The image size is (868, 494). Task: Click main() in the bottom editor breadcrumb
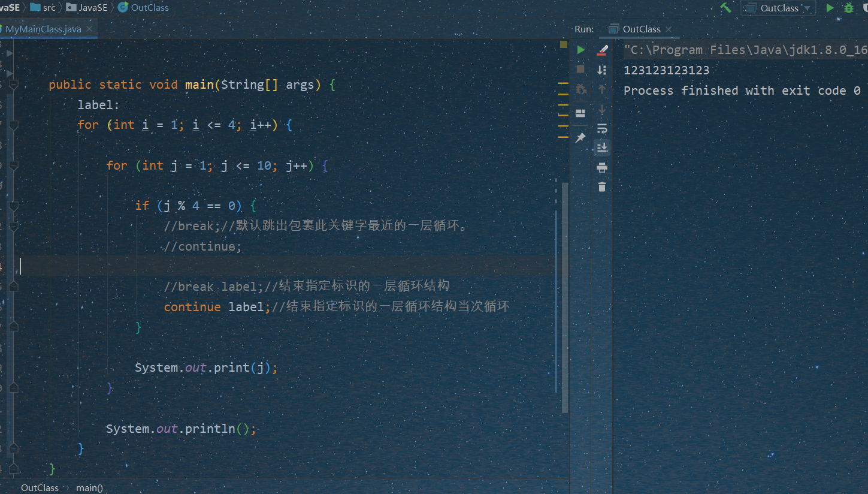89,488
